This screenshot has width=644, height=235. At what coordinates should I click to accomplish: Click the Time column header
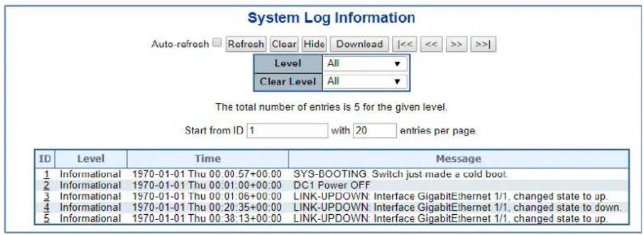tap(207, 158)
